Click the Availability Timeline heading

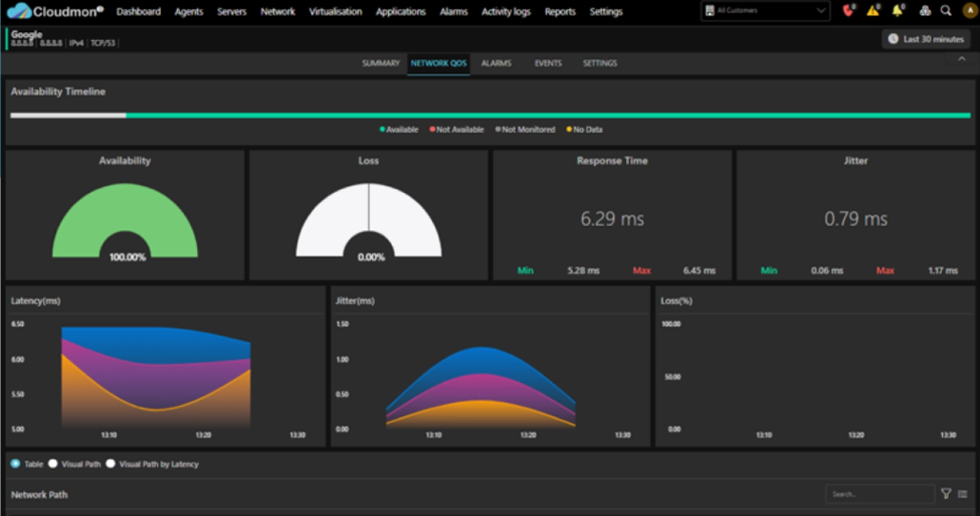(58, 91)
